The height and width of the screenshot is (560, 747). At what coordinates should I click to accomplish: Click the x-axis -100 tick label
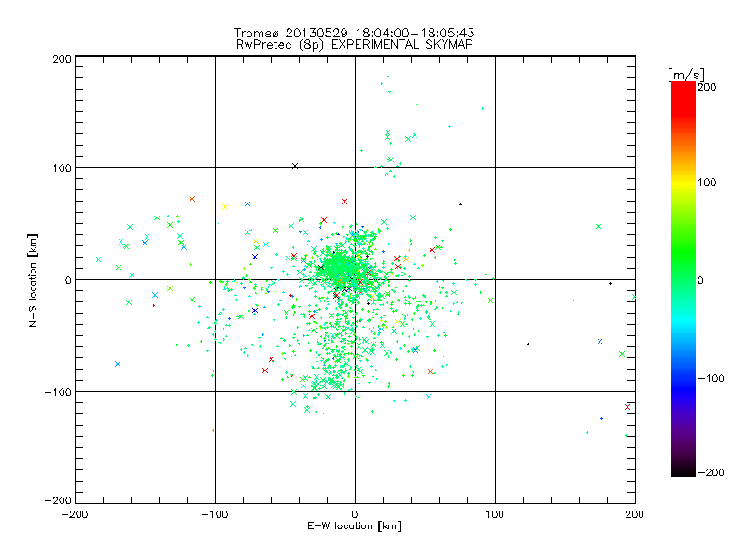(215, 514)
